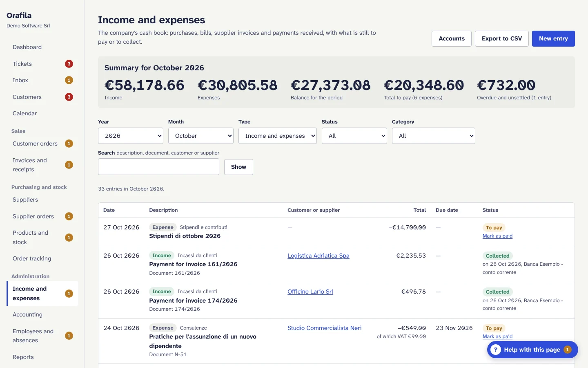This screenshot has width=588, height=368.
Task: Click 'Payment for invoice 174/2026' description
Action: coord(193,301)
